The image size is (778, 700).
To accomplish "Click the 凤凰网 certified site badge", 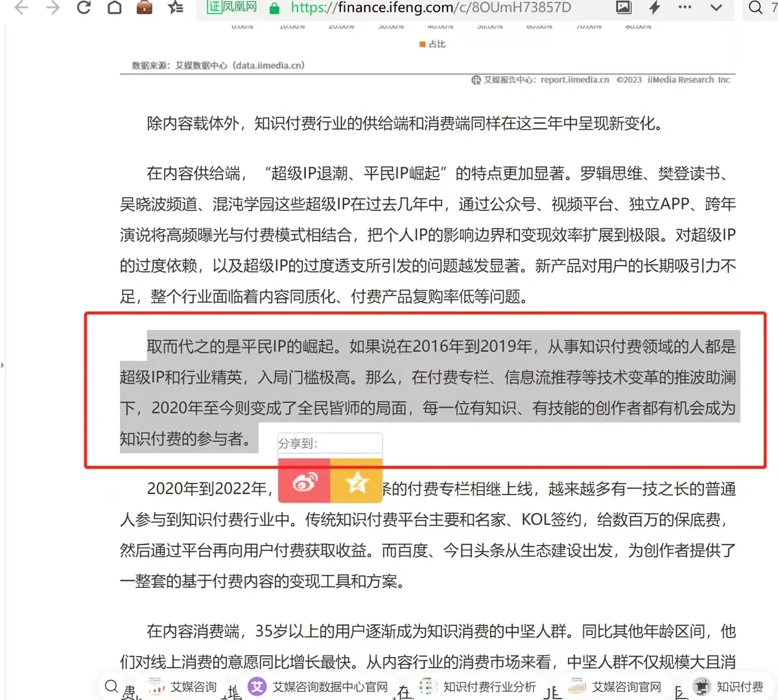I will pyautogui.click(x=232, y=7).
